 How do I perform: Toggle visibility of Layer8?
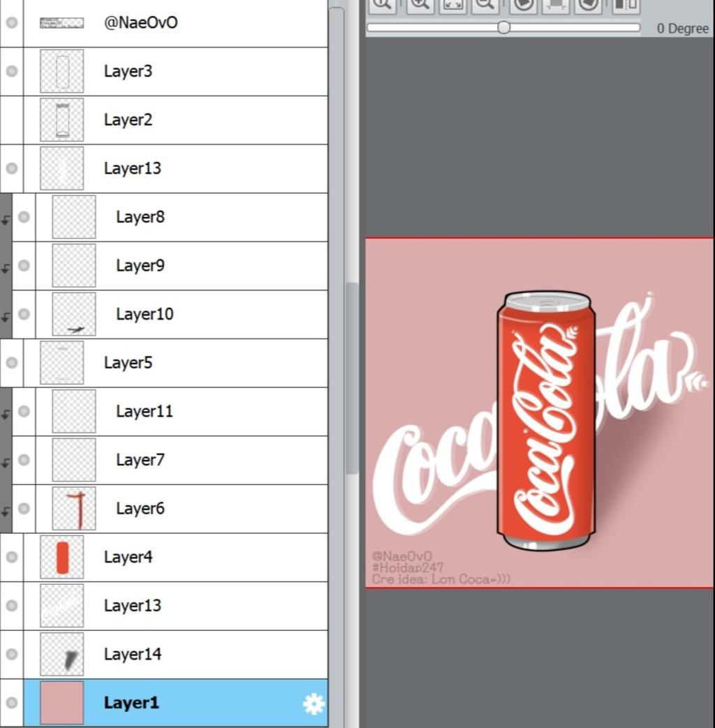tap(24, 217)
